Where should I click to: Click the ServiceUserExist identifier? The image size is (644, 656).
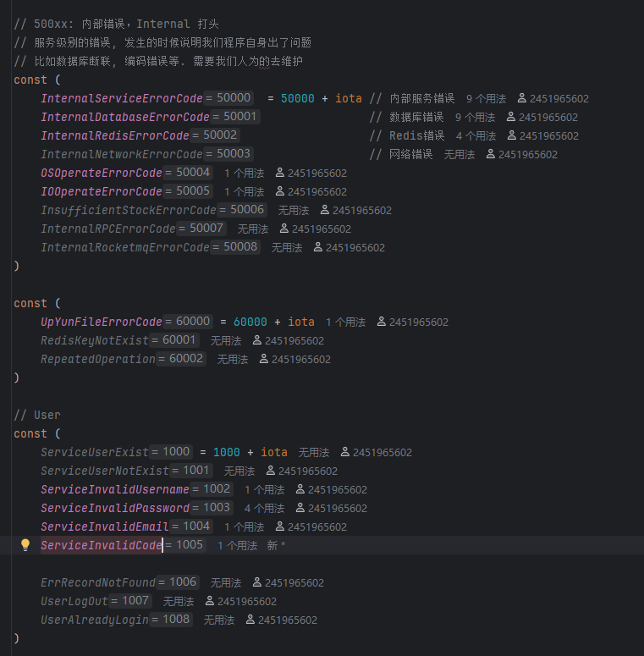95,452
